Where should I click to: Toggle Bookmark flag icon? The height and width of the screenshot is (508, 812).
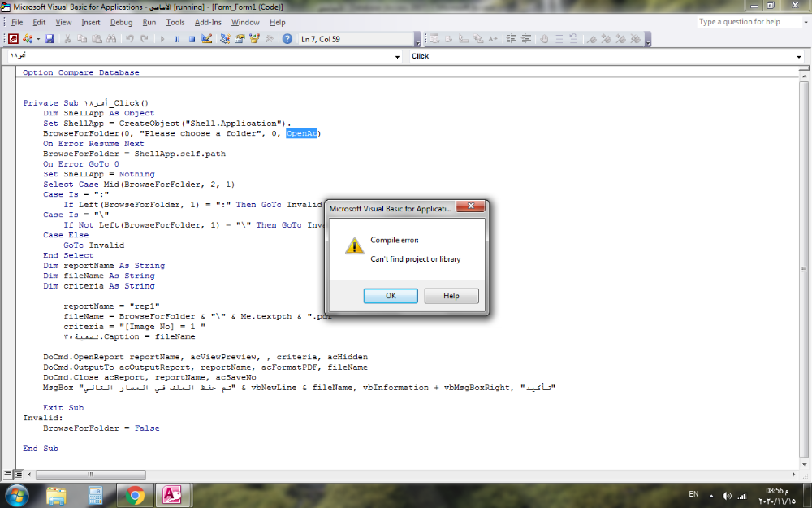[591, 39]
